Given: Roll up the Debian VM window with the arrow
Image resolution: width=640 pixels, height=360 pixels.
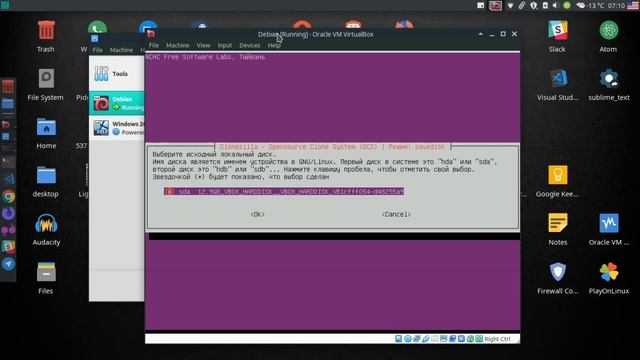Looking at the screenshot, I should tap(480, 34).
